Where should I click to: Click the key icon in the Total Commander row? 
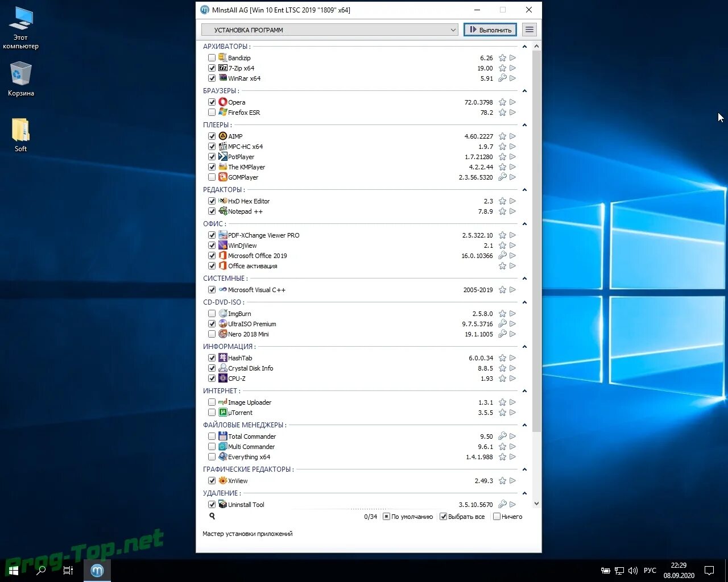pos(502,436)
